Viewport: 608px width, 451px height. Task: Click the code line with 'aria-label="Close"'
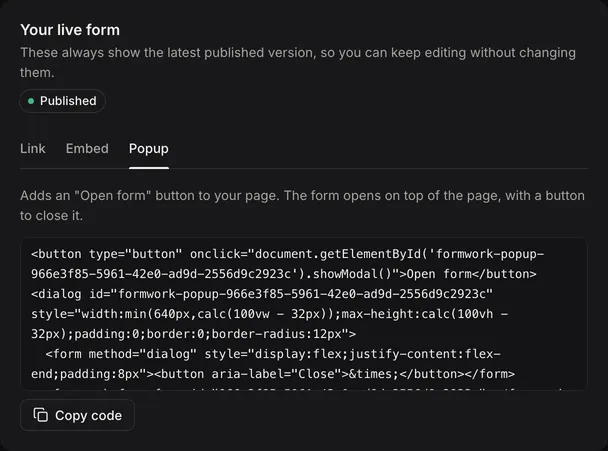point(273,374)
